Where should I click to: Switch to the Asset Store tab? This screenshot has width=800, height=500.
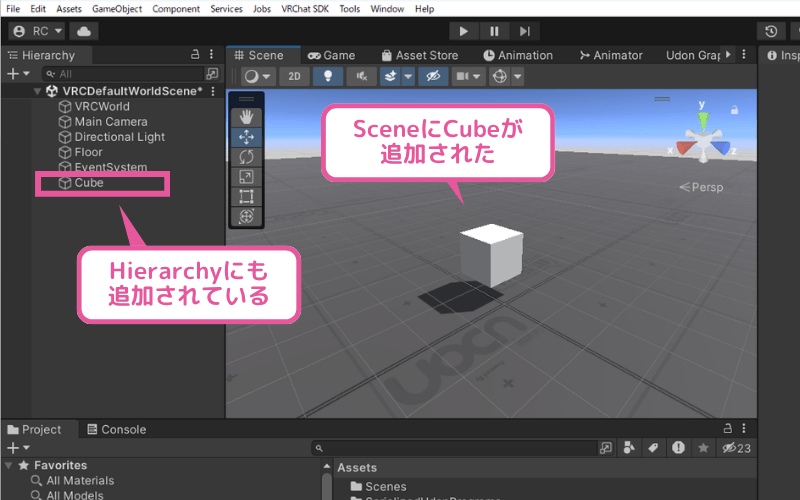point(420,55)
